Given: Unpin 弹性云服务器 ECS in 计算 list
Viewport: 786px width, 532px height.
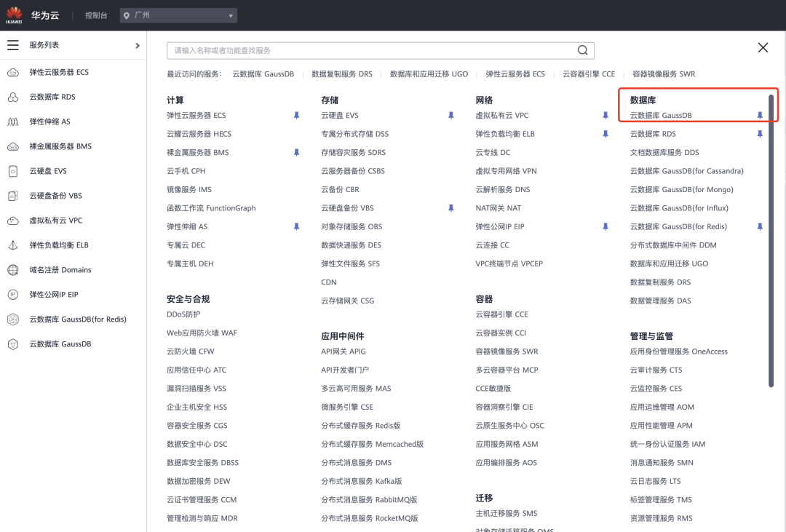Looking at the screenshot, I should pos(296,115).
